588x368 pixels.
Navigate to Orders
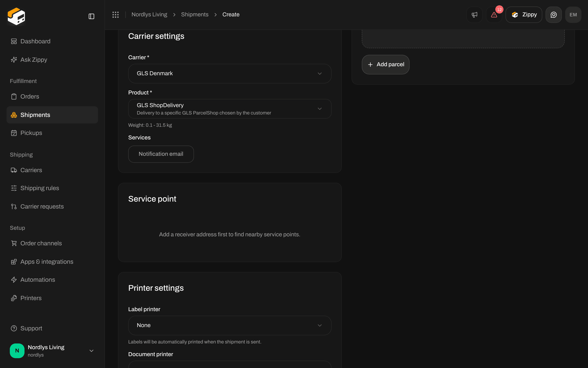[52, 97]
